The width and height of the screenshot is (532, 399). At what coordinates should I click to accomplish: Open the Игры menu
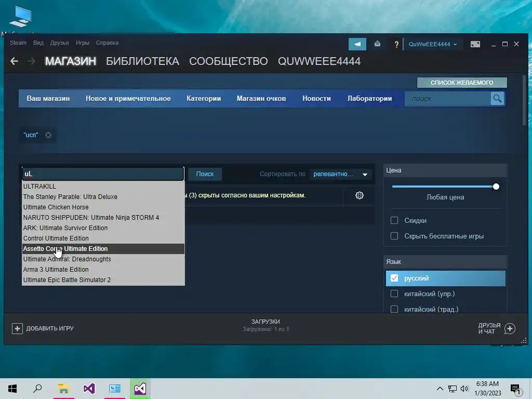[x=83, y=43]
